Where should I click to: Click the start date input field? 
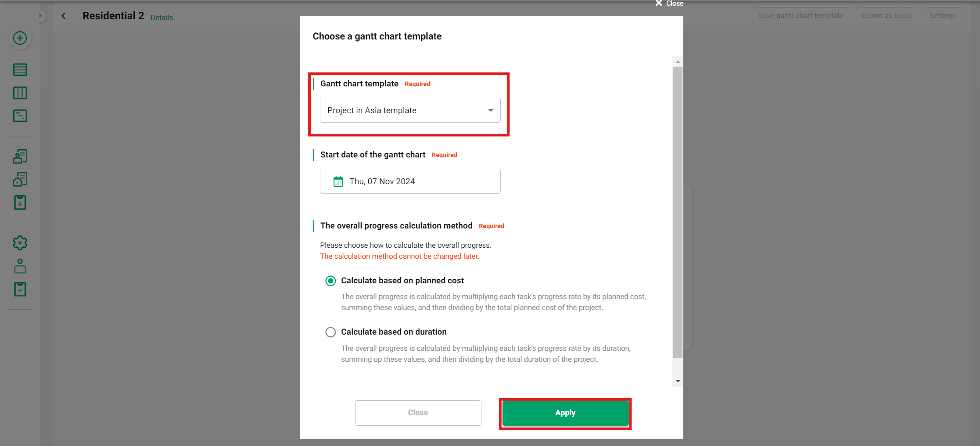click(410, 182)
